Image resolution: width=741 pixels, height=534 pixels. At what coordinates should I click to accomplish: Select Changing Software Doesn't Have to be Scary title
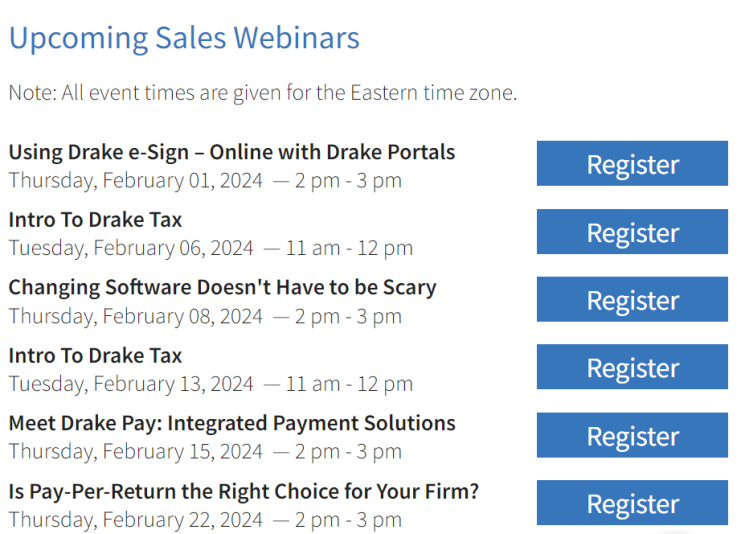pyautogui.click(x=222, y=287)
